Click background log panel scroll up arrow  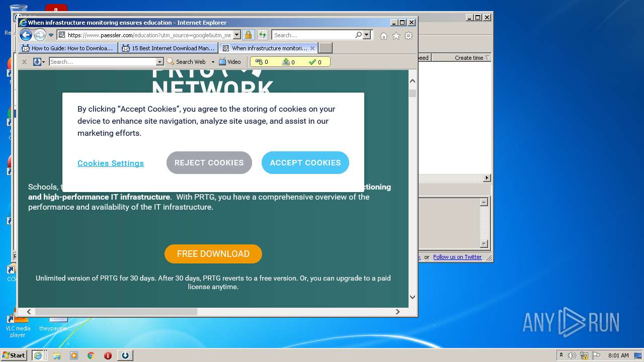pyautogui.click(x=484, y=202)
